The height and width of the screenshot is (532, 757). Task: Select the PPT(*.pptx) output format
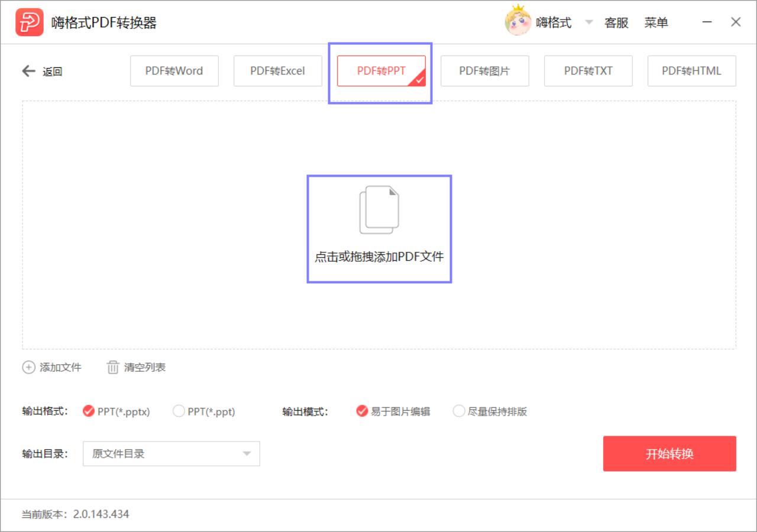pos(117,411)
